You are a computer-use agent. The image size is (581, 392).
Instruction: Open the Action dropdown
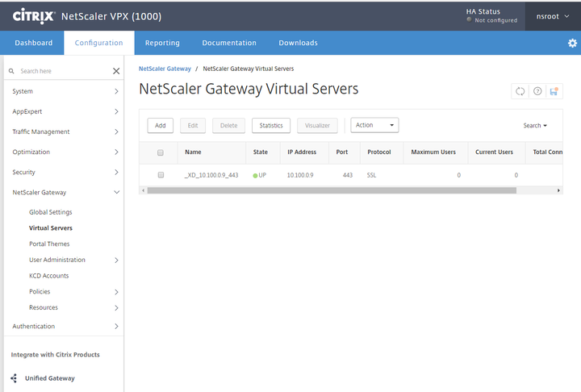(x=374, y=125)
